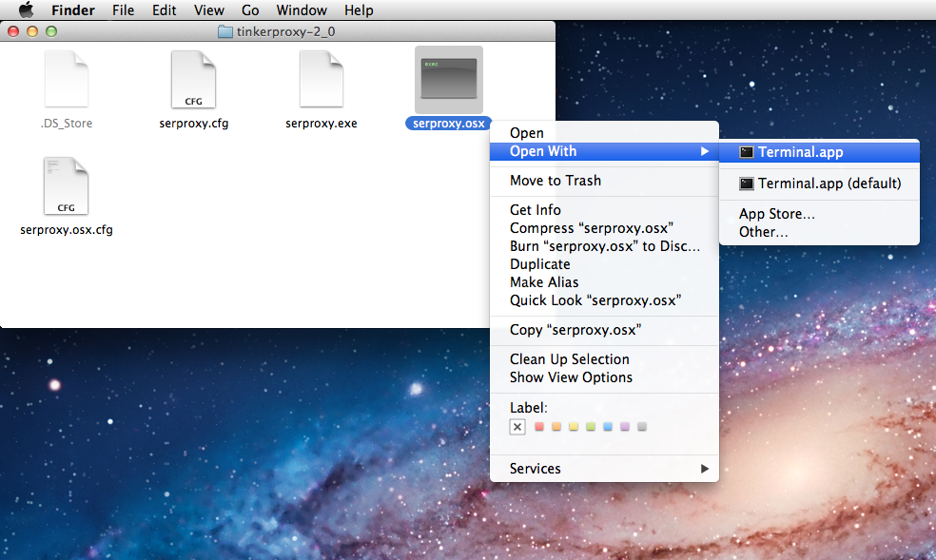Image resolution: width=936 pixels, height=560 pixels.
Task: Click the serproxy.exe file name
Action: pyautogui.click(x=322, y=124)
